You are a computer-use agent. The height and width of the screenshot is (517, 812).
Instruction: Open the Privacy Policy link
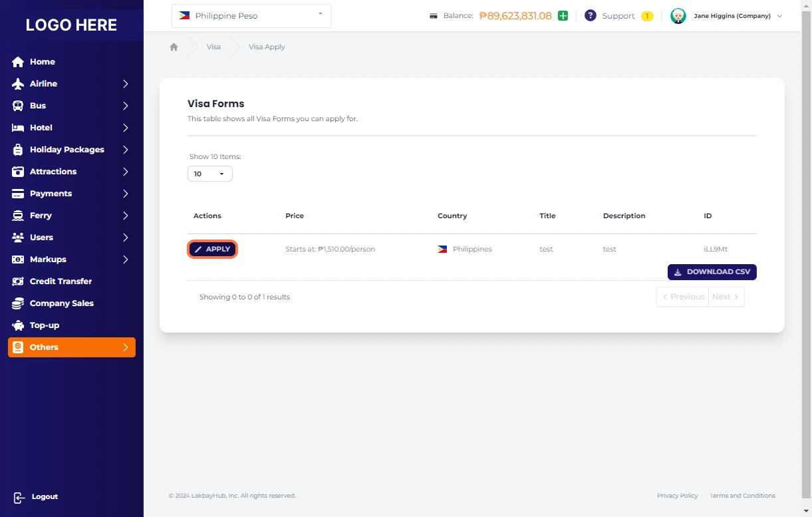click(x=677, y=496)
